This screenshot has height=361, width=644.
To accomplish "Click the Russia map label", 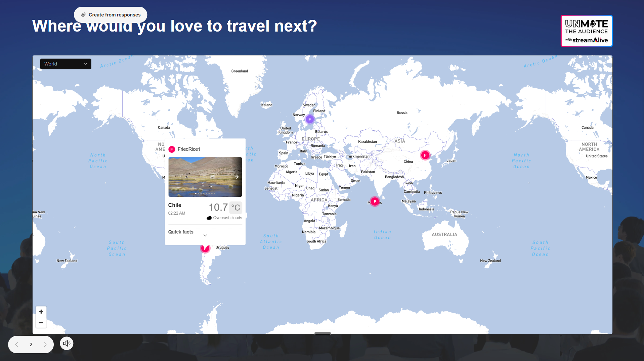I will (402, 113).
